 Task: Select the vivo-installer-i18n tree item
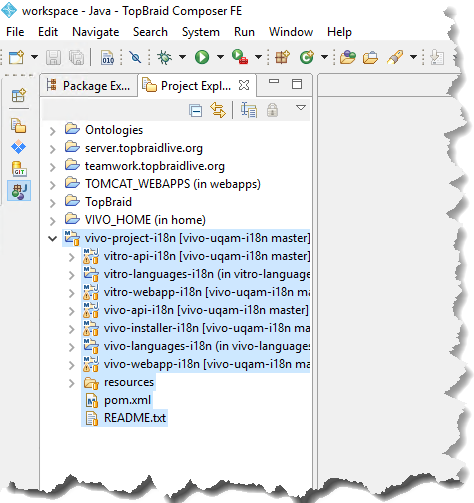point(196,328)
